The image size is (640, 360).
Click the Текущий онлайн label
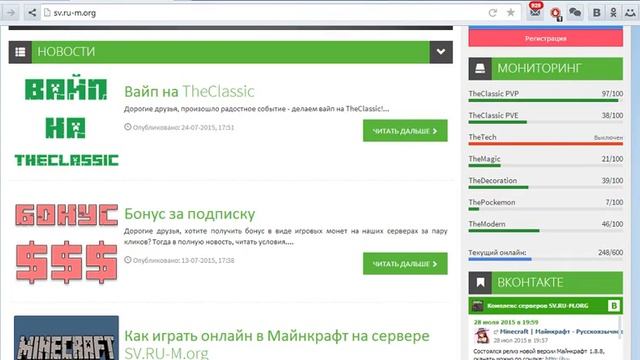pyautogui.click(x=497, y=252)
